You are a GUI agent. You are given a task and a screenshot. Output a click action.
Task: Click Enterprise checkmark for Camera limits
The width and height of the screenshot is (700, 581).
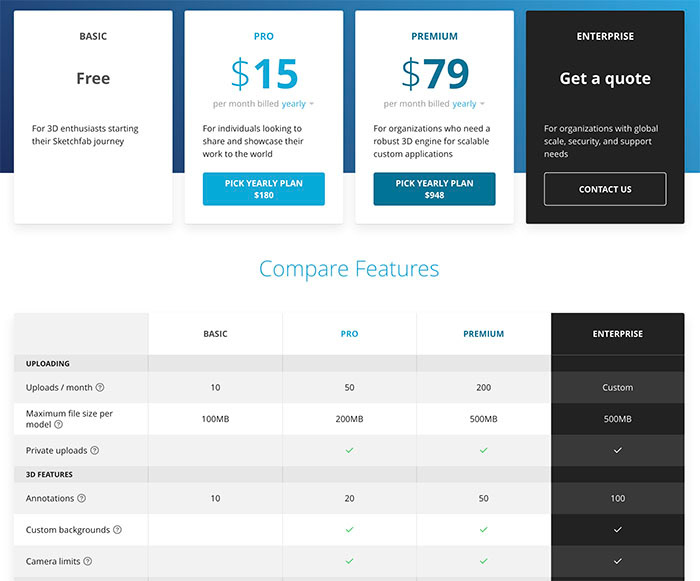618,561
